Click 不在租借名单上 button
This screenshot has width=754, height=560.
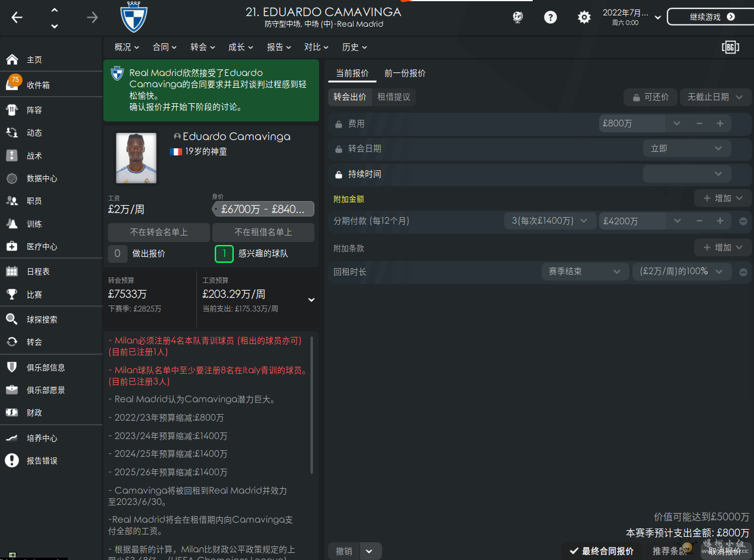[263, 233]
